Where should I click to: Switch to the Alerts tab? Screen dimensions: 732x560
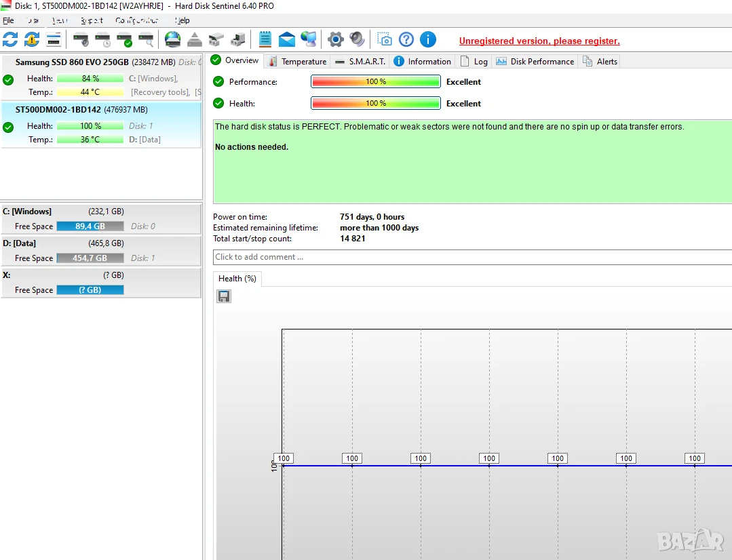point(600,62)
